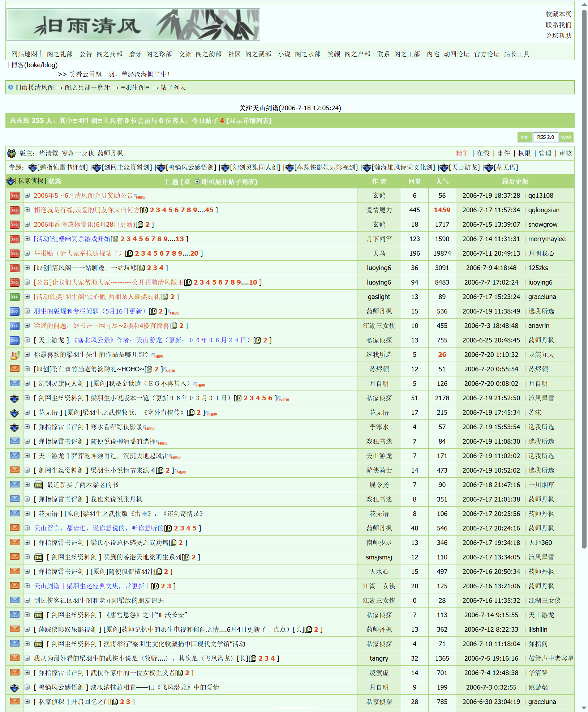Screen dimensions: 588x712
Task: Click the attachment icon on 最近新买了两本梁老的书
Action: (38, 485)
